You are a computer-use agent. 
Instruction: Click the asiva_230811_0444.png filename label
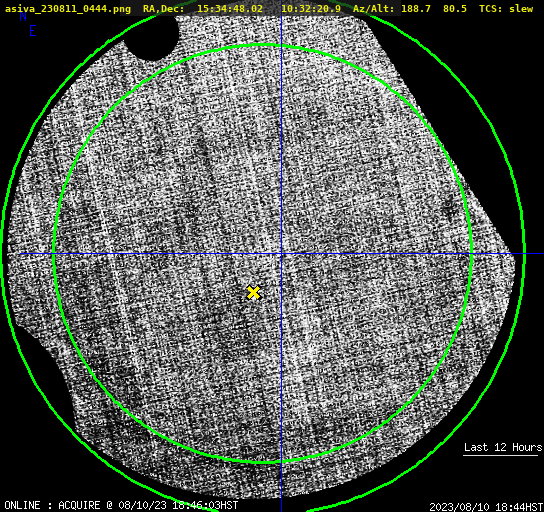pos(68,8)
